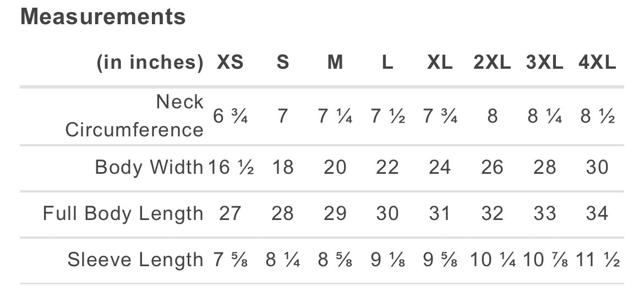Select the XS size column header

tap(230, 63)
